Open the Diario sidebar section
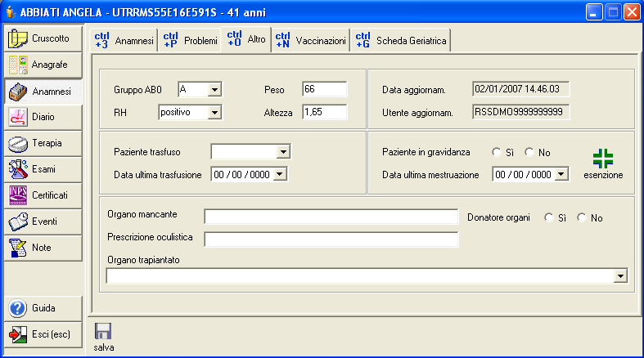The height and width of the screenshot is (358, 644). [x=43, y=117]
